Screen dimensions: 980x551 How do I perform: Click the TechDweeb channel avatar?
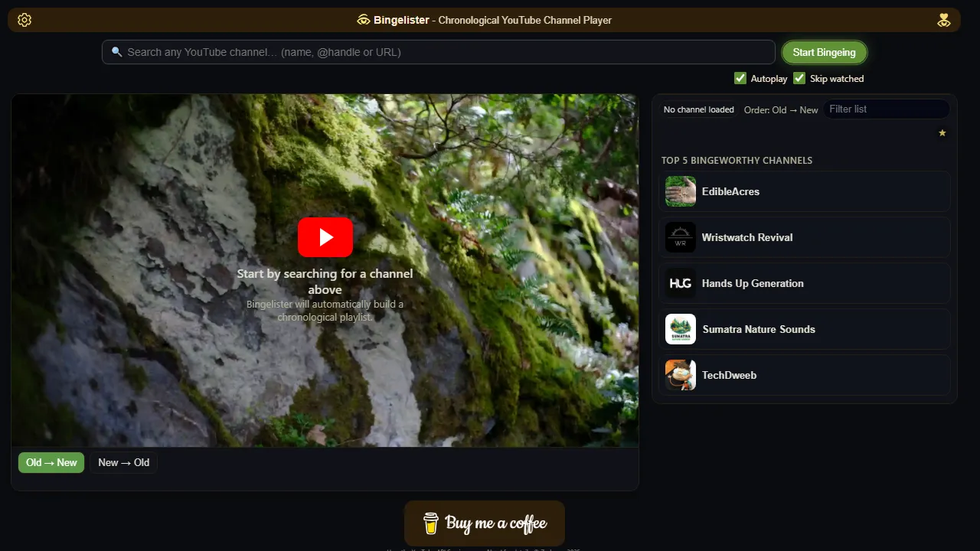tap(680, 375)
